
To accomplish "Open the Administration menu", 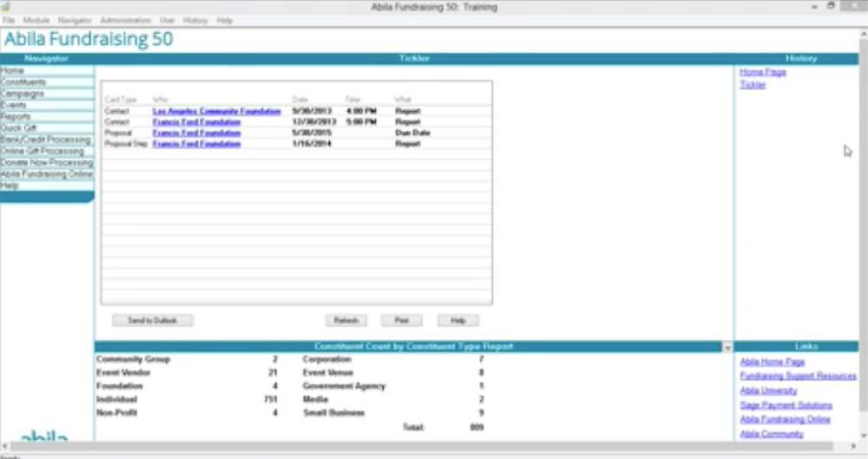I will [126, 21].
